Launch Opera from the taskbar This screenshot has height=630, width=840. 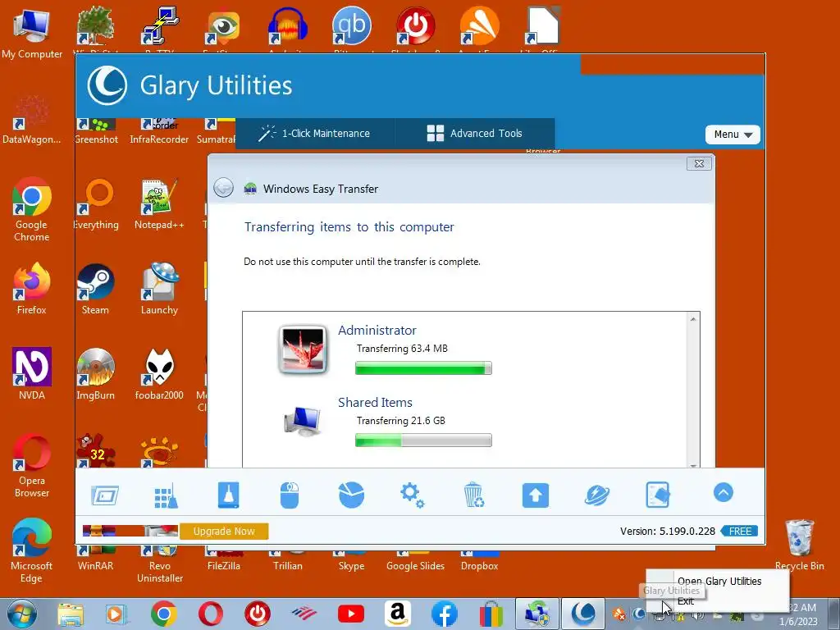[211, 614]
